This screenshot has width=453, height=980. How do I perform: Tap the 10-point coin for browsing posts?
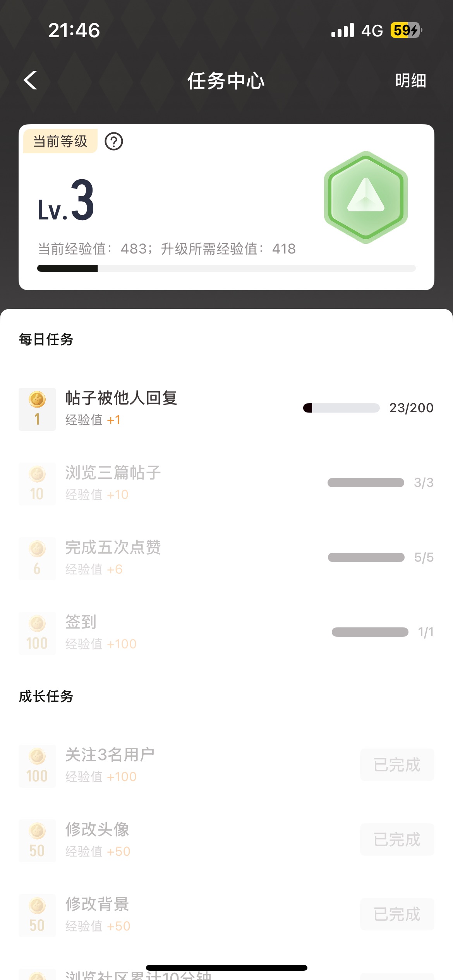click(x=37, y=484)
